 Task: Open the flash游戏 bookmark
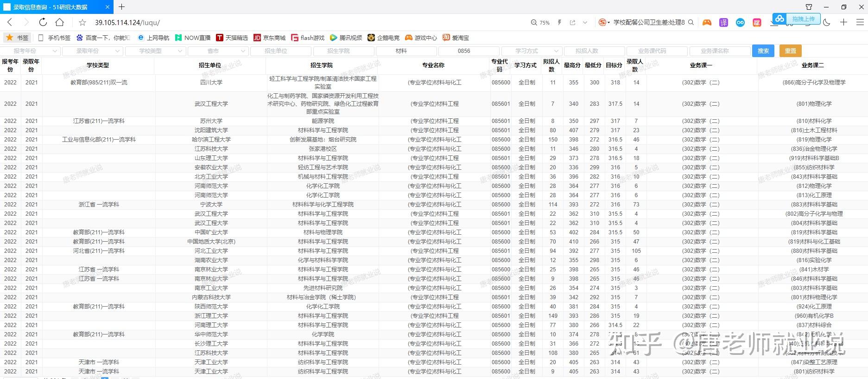tap(308, 38)
